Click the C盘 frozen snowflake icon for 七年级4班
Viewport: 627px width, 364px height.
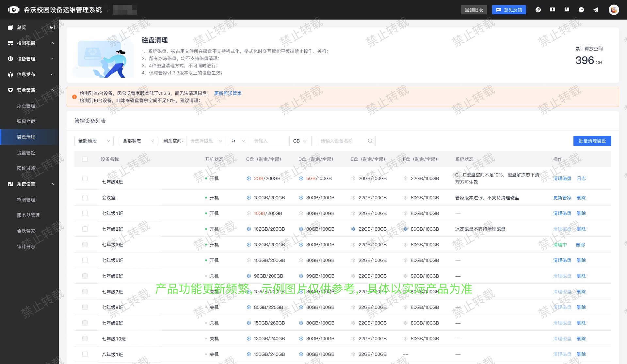pos(249,178)
